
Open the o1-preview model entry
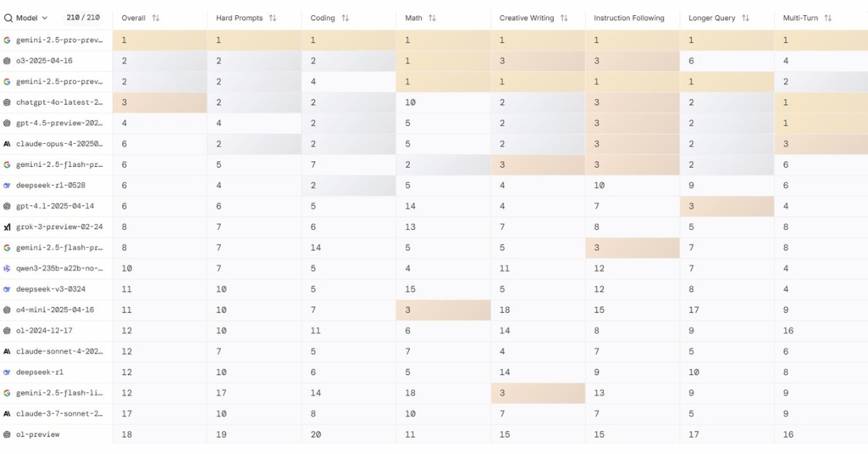coord(38,434)
